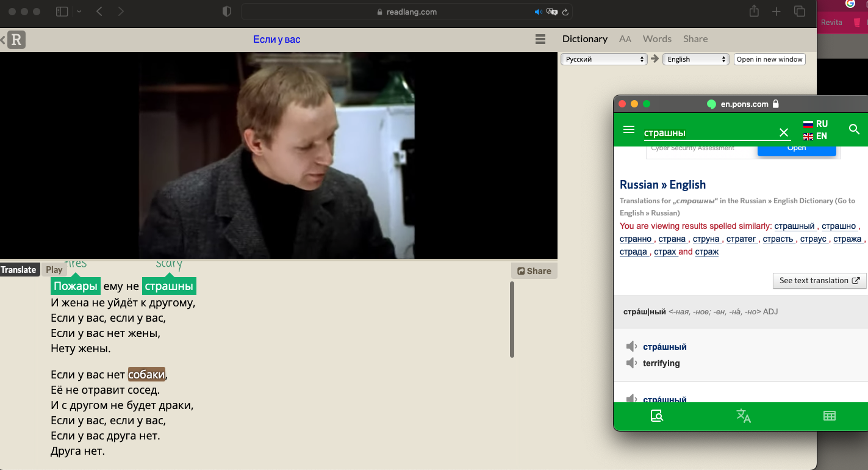Viewport: 868px width, 470px height.
Task: Open the vocabulary trainer grid icon in PONS
Action: 829,416
